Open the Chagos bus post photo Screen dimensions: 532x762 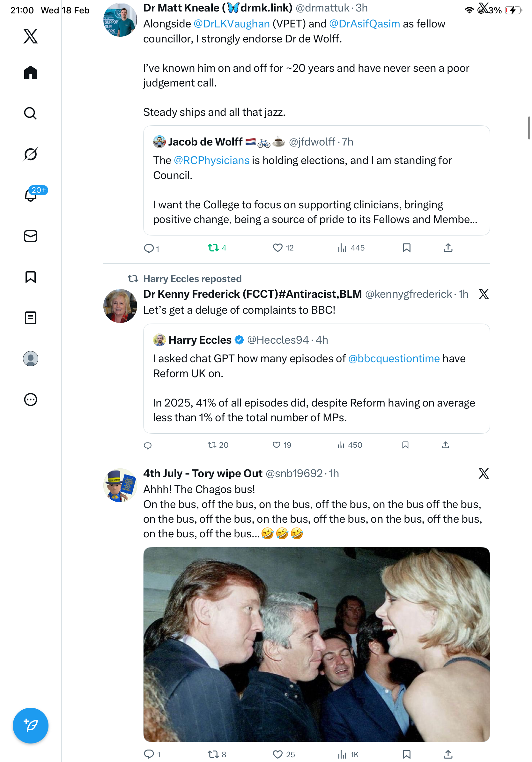pyautogui.click(x=316, y=644)
